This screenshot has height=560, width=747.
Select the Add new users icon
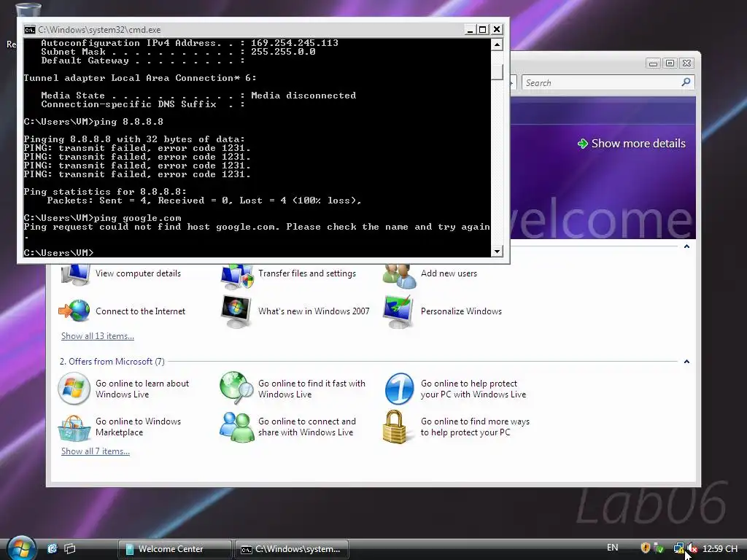[399, 276]
